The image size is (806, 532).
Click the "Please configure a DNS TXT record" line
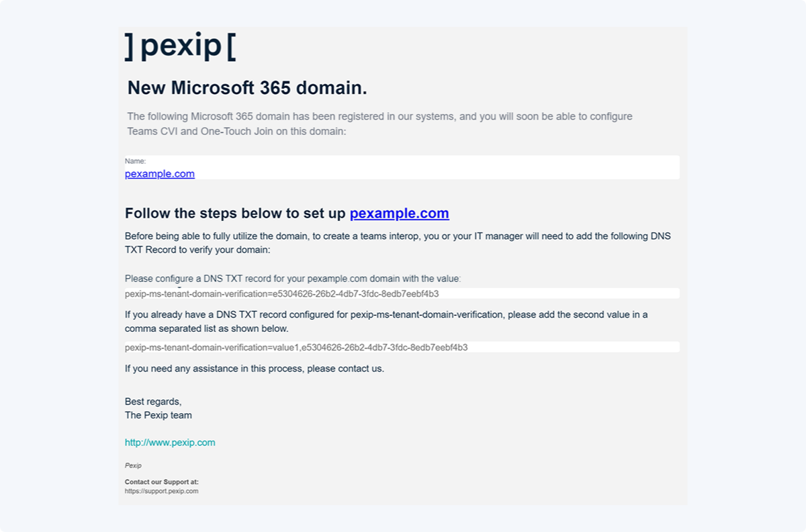tap(293, 278)
